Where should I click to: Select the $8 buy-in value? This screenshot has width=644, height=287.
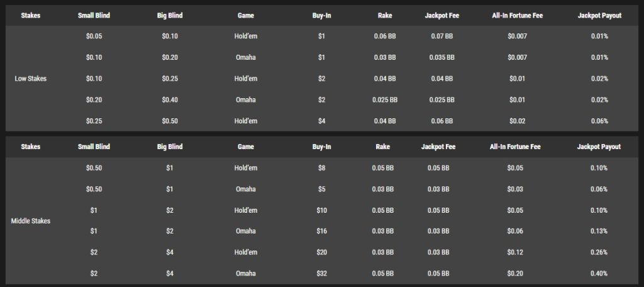click(x=321, y=168)
